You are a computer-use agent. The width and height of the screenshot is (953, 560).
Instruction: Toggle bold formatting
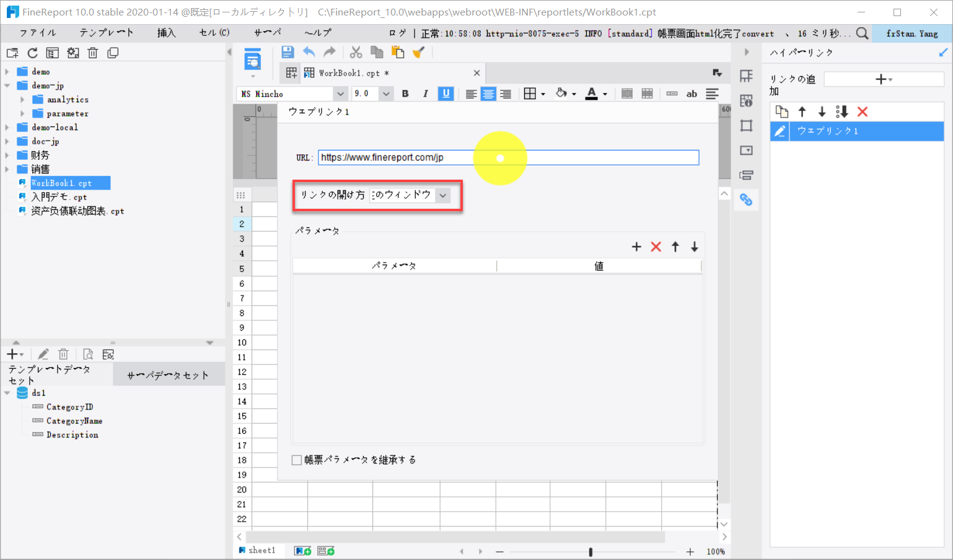coord(405,94)
